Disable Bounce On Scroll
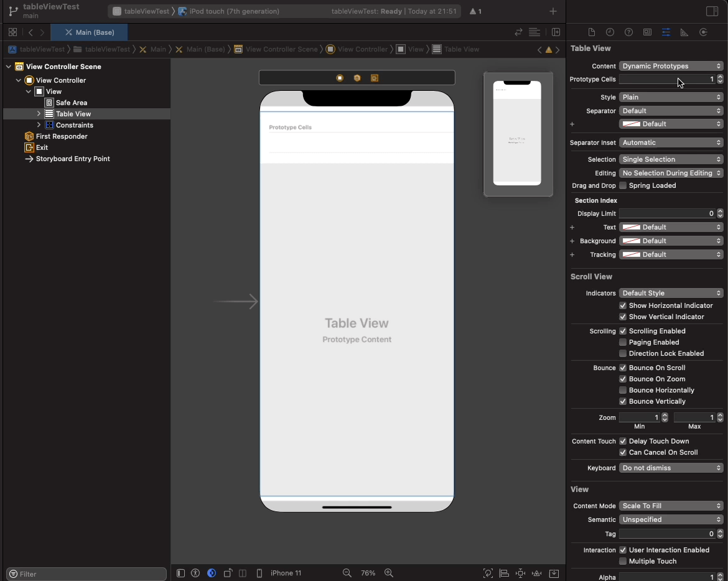The image size is (728, 581). pyautogui.click(x=622, y=368)
